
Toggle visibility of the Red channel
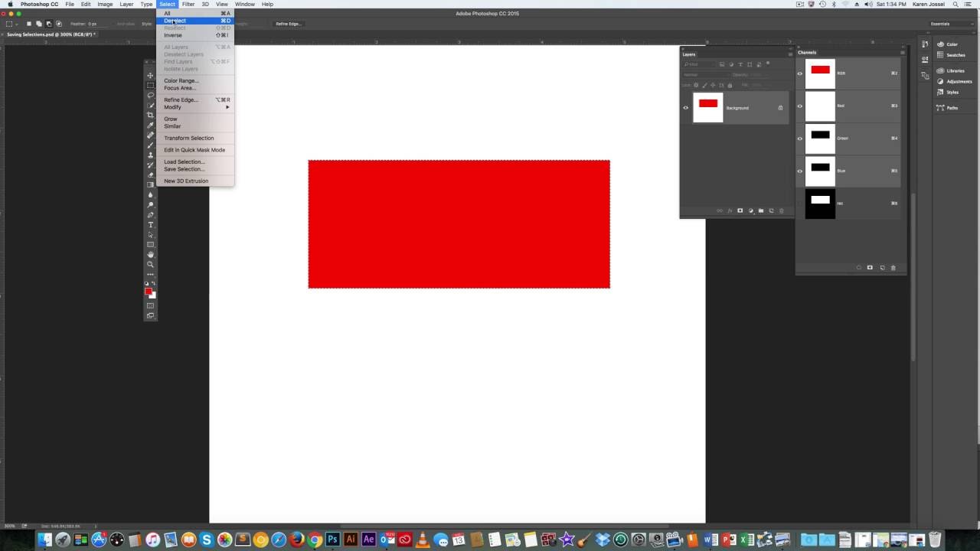coord(800,106)
